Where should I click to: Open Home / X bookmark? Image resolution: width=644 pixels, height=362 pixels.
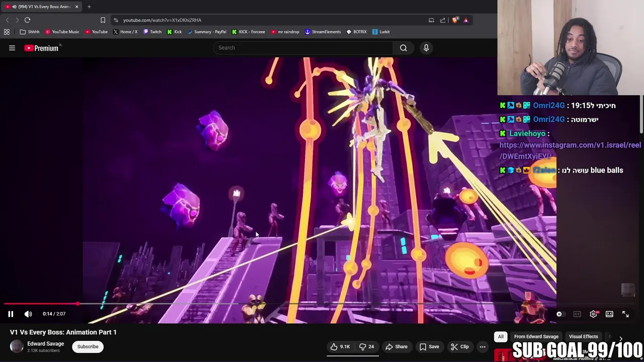coord(125,32)
